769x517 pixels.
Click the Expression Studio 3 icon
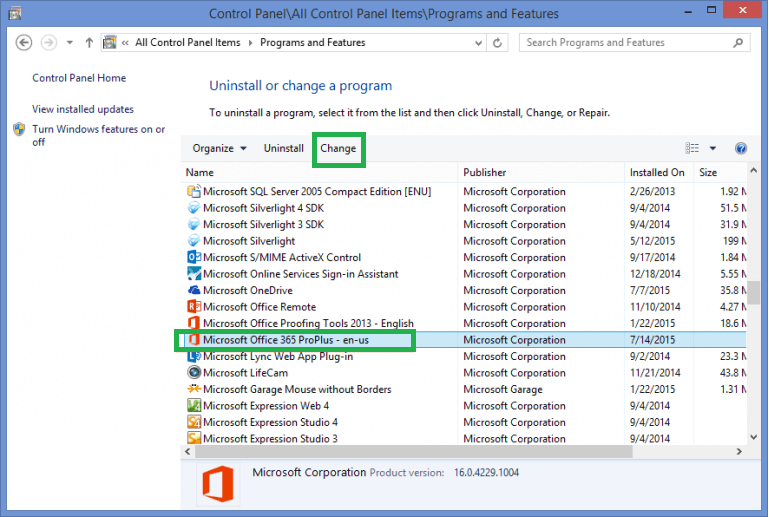click(x=194, y=439)
